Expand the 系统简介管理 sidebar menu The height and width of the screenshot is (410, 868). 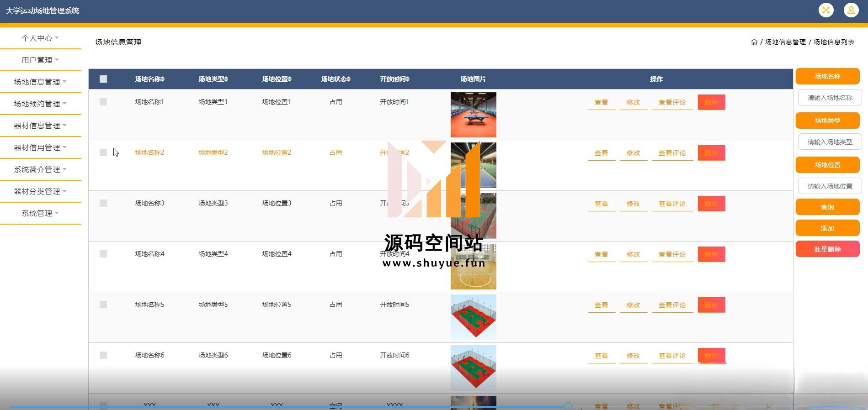coord(40,169)
